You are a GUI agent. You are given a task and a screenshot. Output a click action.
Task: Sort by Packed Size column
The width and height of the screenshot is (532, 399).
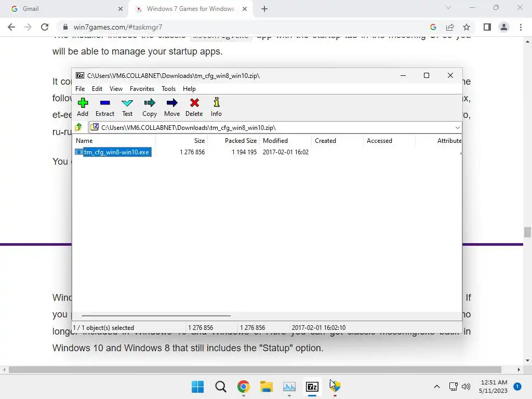[234, 140]
